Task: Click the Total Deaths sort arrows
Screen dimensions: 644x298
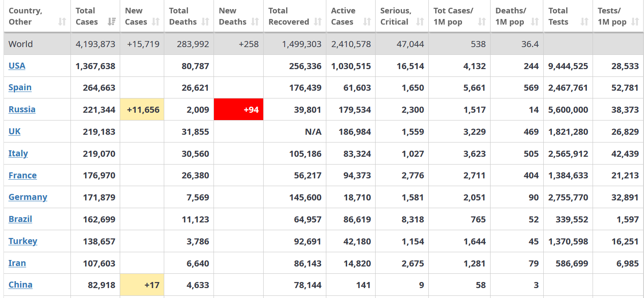Action: pyautogui.click(x=205, y=22)
